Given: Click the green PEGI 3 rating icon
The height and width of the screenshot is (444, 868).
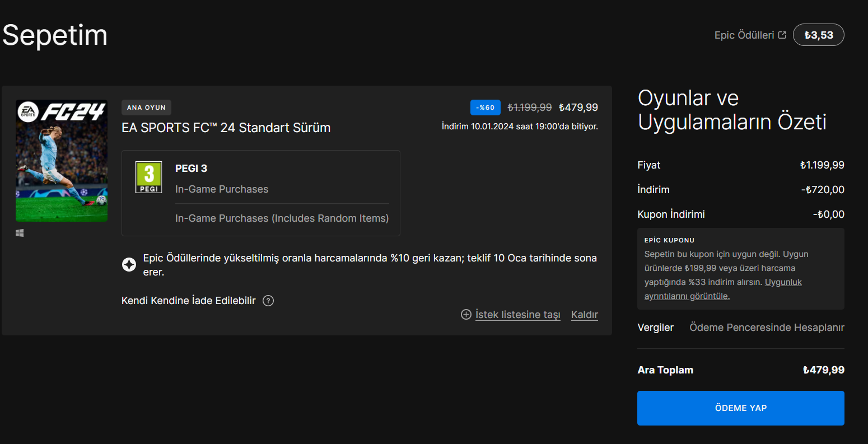Looking at the screenshot, I should [x=148, y=177].
